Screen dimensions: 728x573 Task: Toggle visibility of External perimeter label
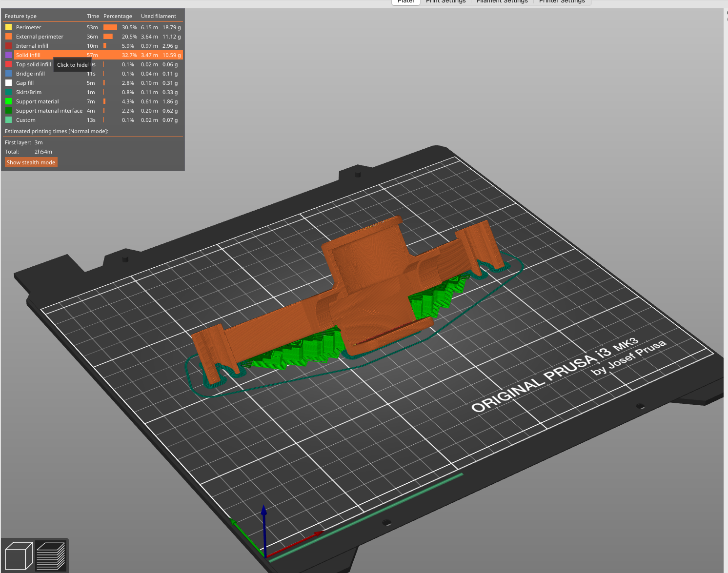click(x=40, y=37)
